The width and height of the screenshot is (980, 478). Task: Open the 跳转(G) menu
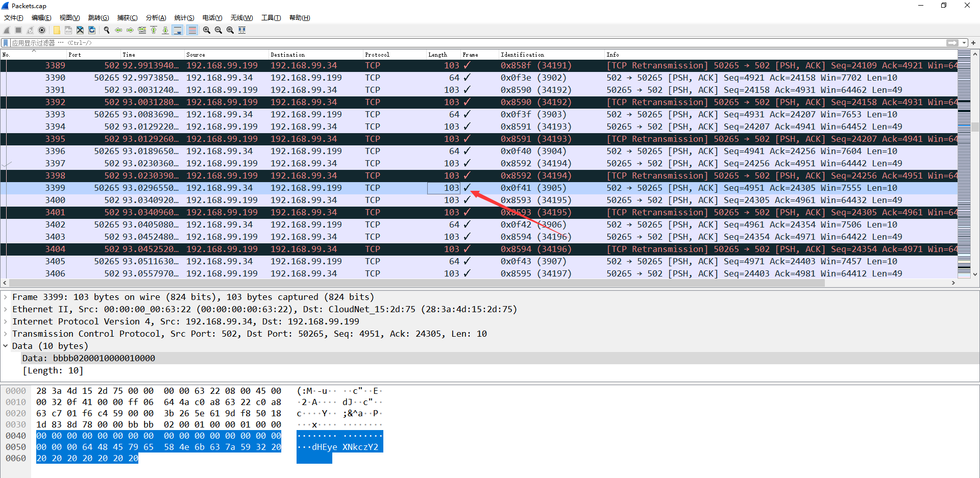(99, 18)
